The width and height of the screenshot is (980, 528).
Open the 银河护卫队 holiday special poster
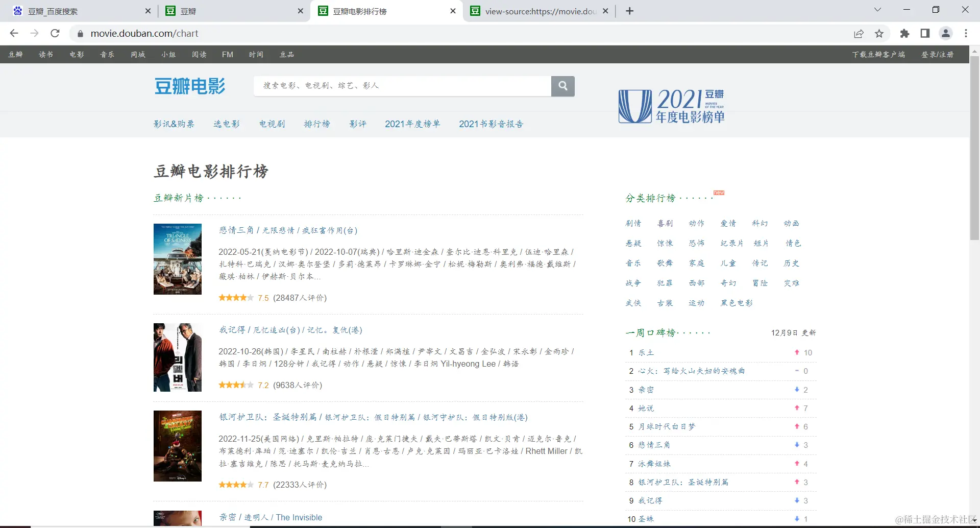pos(178,446)
